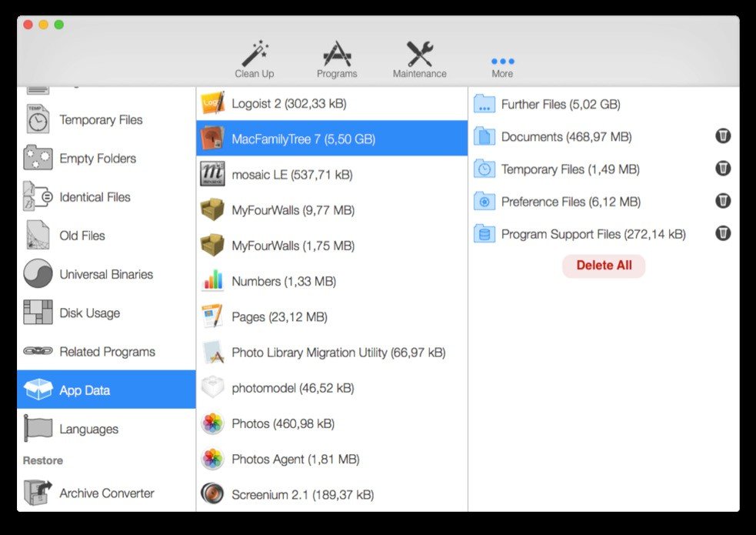This screenshot has width=756, height=535.
Task: Delete Documents via trash icon
Action: click(x=723, y=136)
